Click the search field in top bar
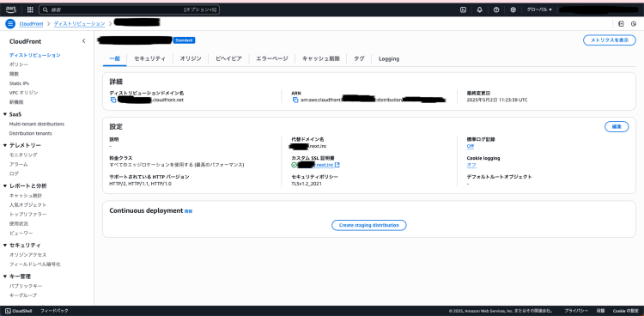 [x=129, y=9]
